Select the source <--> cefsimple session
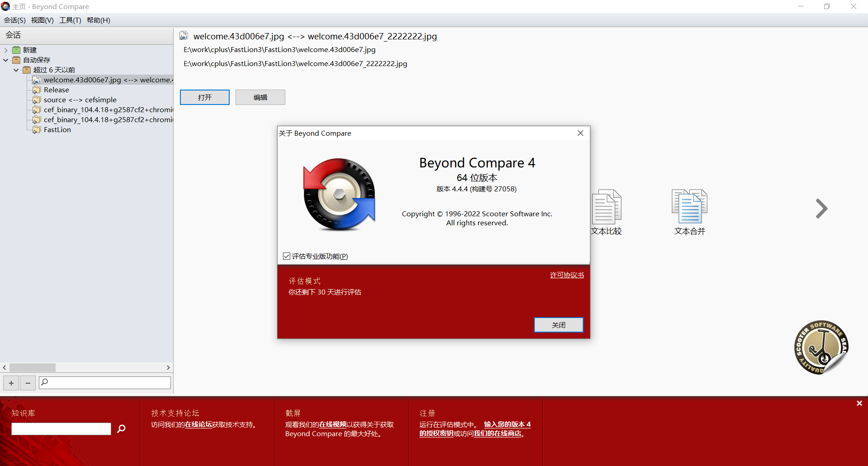 (x=80, y=100)
